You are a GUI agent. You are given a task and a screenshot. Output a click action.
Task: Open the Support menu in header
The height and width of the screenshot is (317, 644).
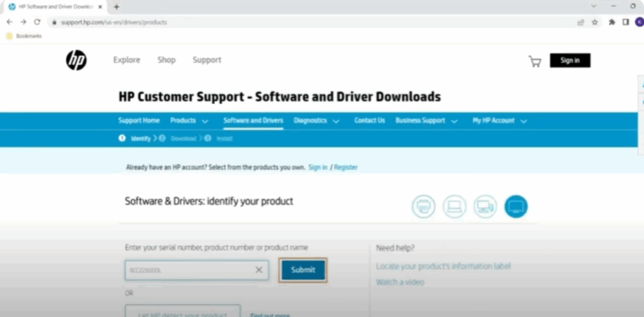[x=207, y=60]
